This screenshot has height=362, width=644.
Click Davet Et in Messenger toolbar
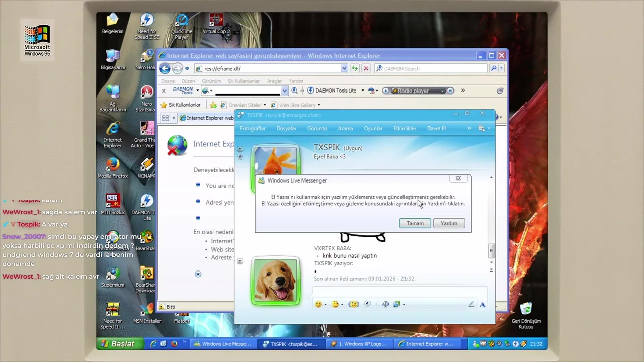click(437, 129)
